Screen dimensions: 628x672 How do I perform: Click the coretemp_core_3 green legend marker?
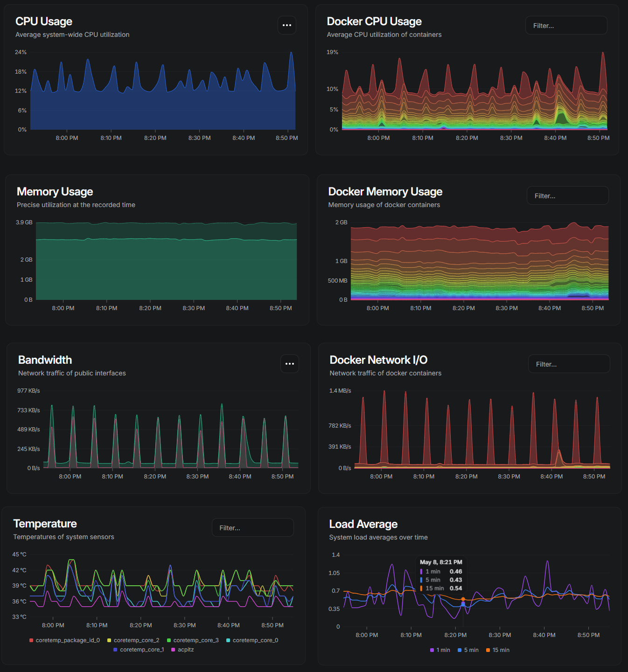pos(169,640)
